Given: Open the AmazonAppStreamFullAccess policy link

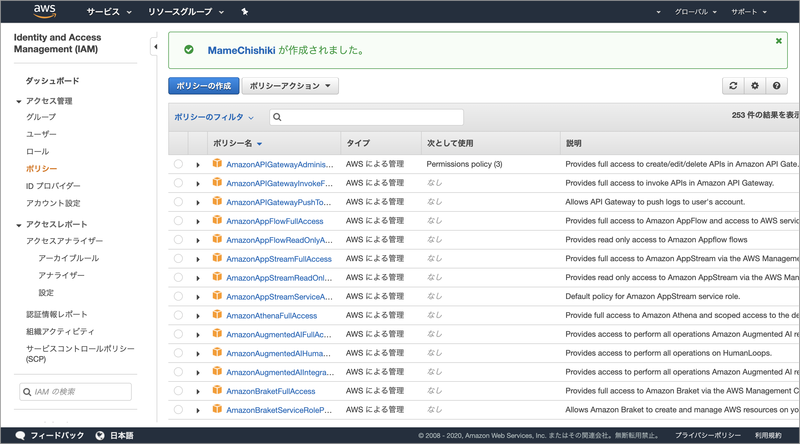Looking at the screenshot, I should [x=279, y=259].
